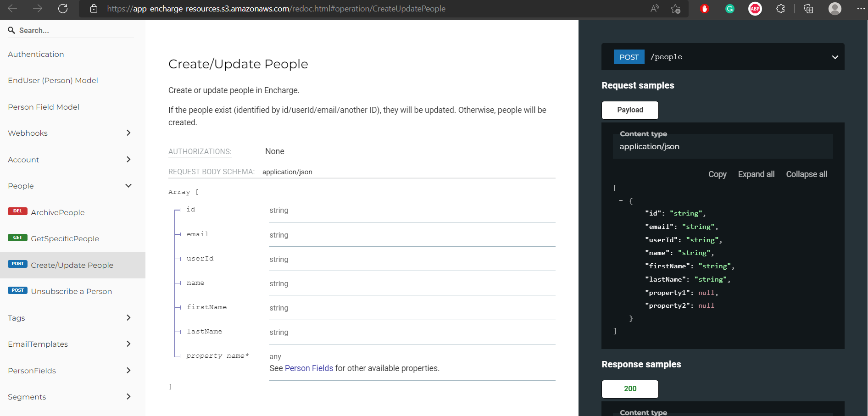Click the Read Aloud icon in address bar

pos(655,9)
